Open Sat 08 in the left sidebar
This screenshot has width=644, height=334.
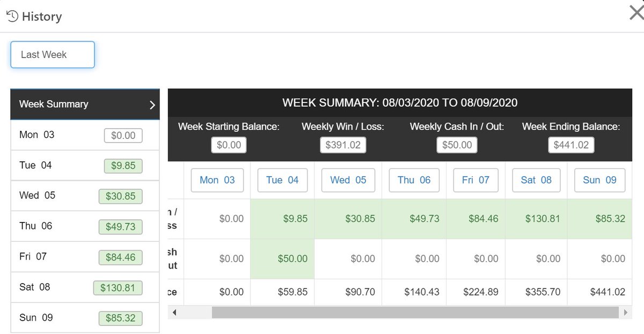pyautogui.click(x=85, y=287)
